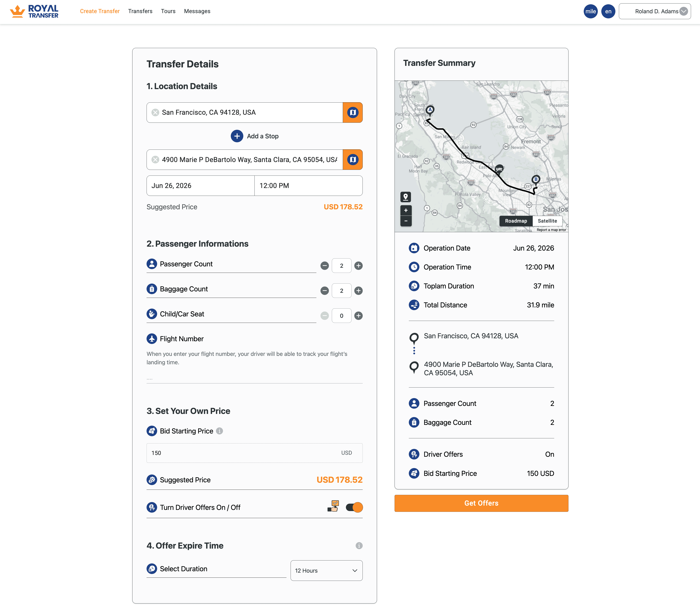This screenshot has width=700, height=616.
Task: Click the Total Distance icon in summary
Action: point(414,305)
